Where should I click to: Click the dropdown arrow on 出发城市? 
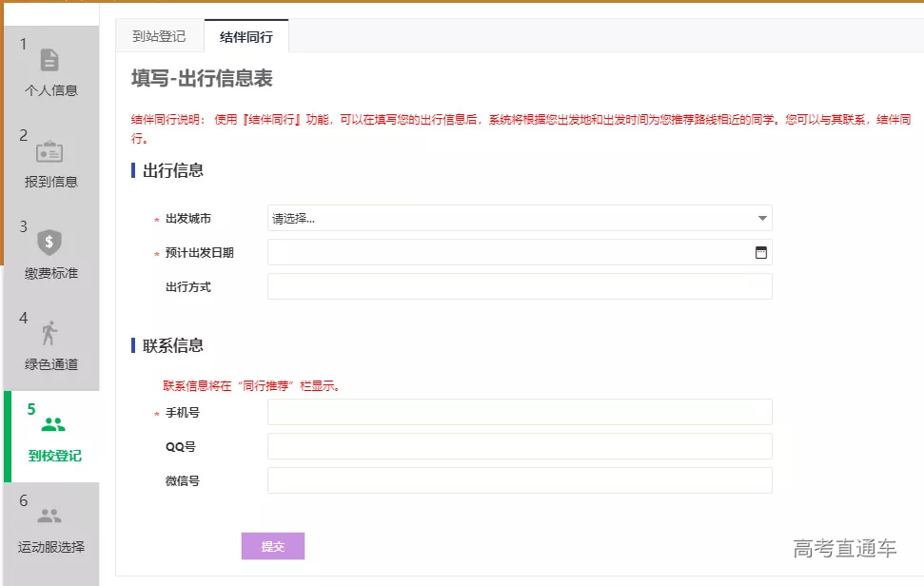(760, 218)
